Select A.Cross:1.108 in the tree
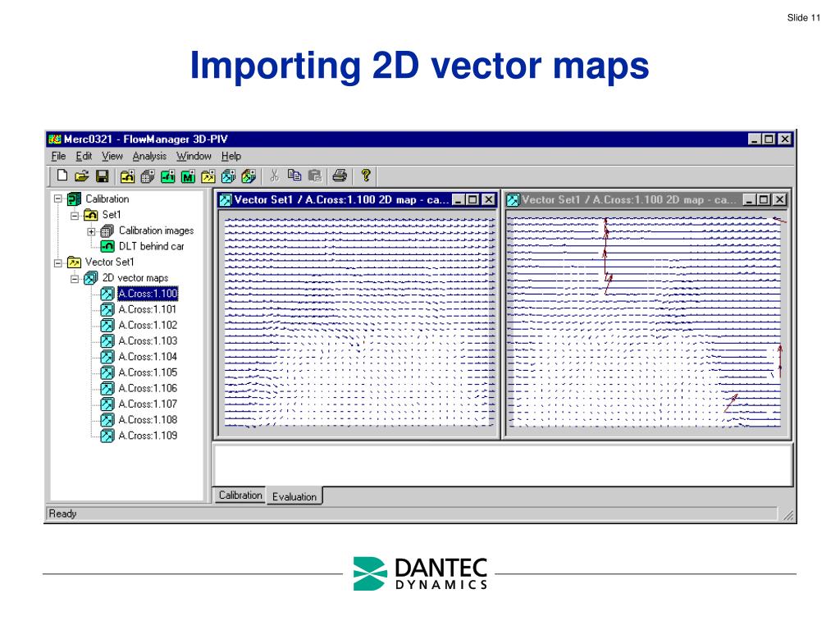This screenshot has height=630, width=840. pos(148,420)
